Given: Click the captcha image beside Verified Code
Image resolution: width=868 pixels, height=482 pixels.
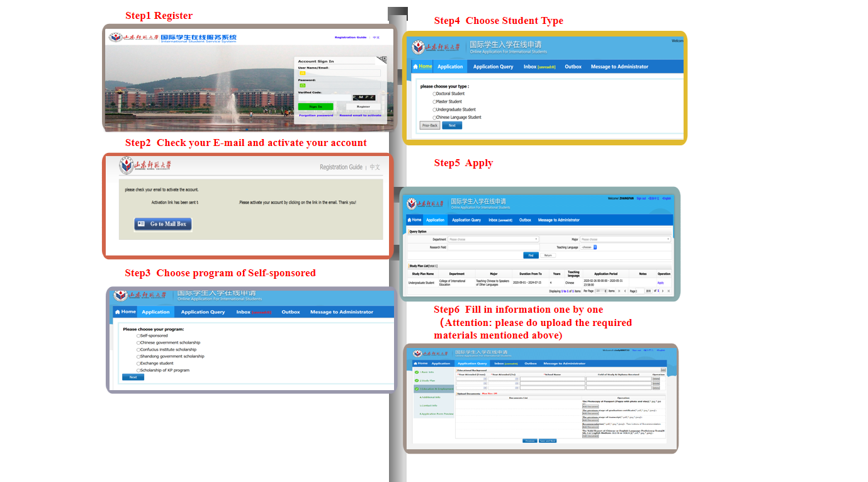Looking at the screenshot, I should click(364, 97).
